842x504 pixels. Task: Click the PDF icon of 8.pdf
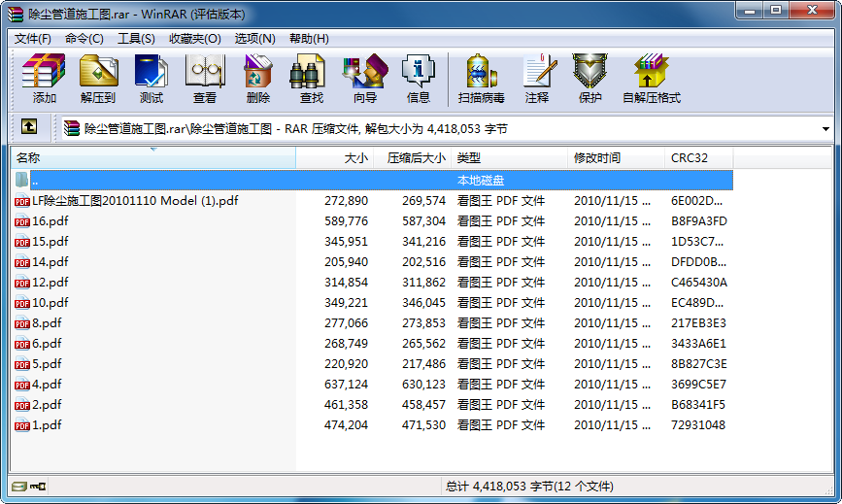point(22,323)
